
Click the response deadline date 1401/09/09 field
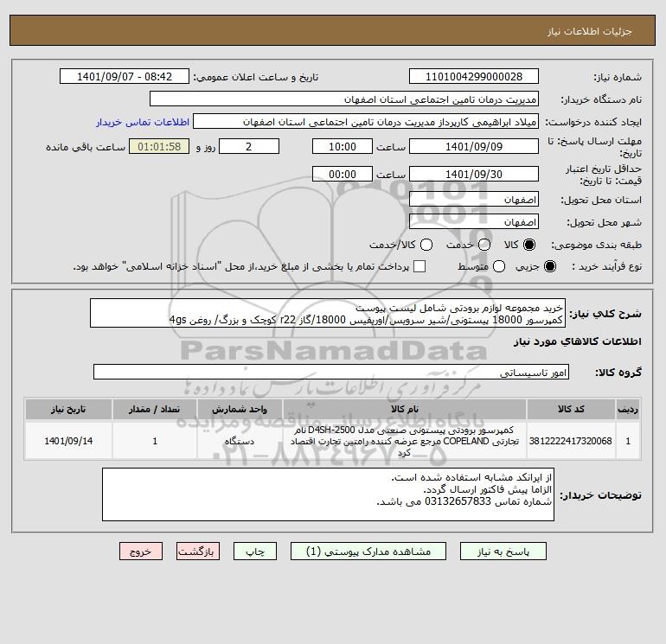tap(474, 146)
